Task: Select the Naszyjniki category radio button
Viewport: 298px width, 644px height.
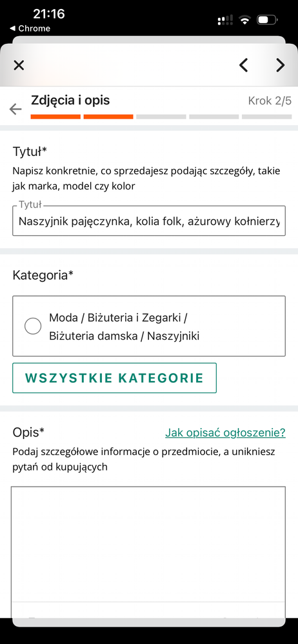Action: coord(33,326)
